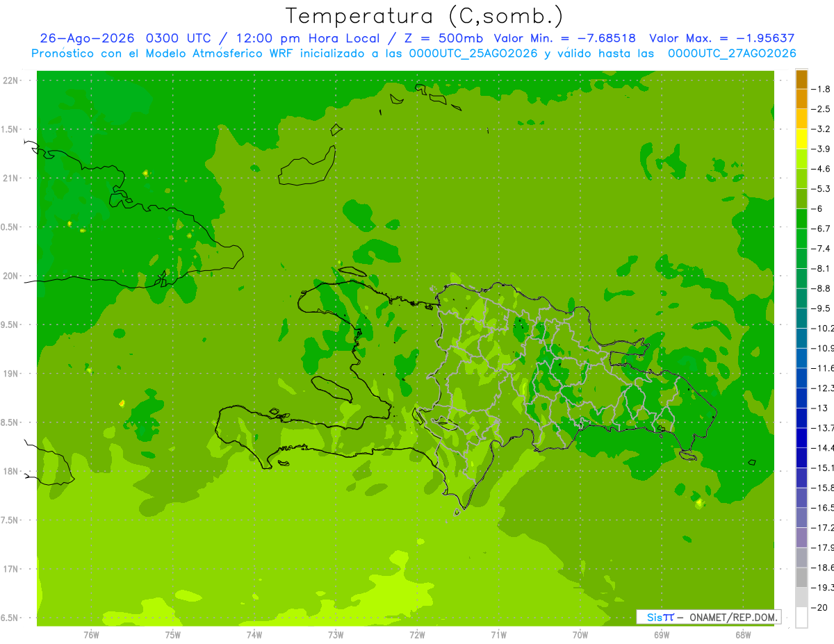Image resolution: width=834 pixels, height=644 pixels.
Task: Click the '69W' longitude label
Action: (x=662, y=635)
